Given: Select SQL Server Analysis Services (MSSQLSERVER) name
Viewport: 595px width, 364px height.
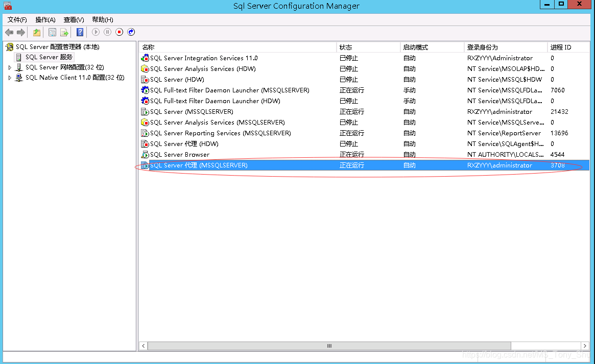Looking at the screenshot, I should pyautogui.click(x=218, y=123).
